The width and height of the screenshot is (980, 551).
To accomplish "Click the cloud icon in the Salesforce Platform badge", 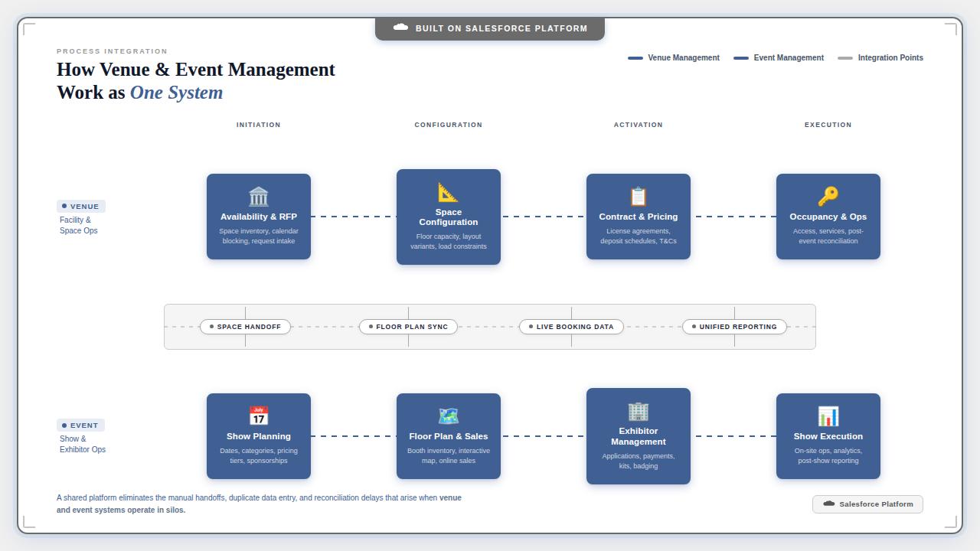I will click(828, 504).
